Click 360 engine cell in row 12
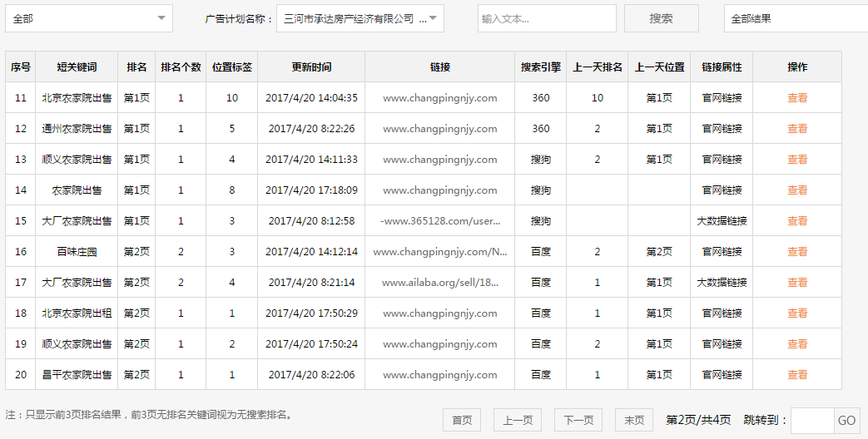The width and height of the screenshot is (868, 439). coord(540,129)
